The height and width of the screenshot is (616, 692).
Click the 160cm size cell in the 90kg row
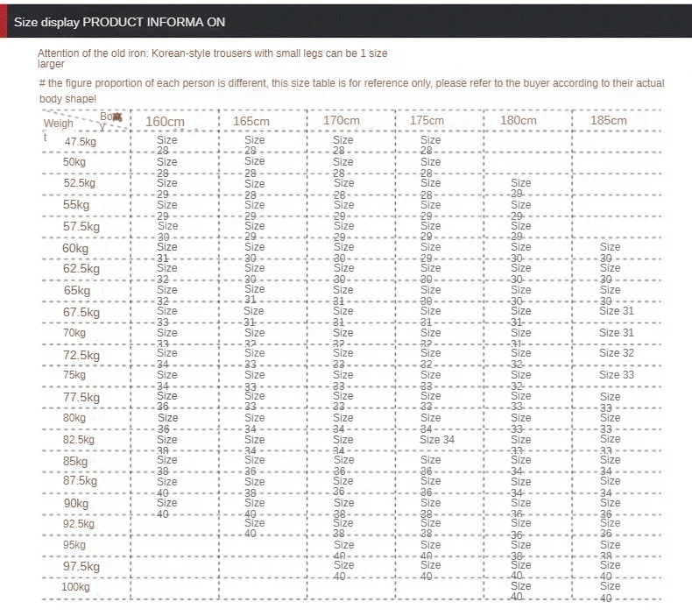(x=166, y=508)
